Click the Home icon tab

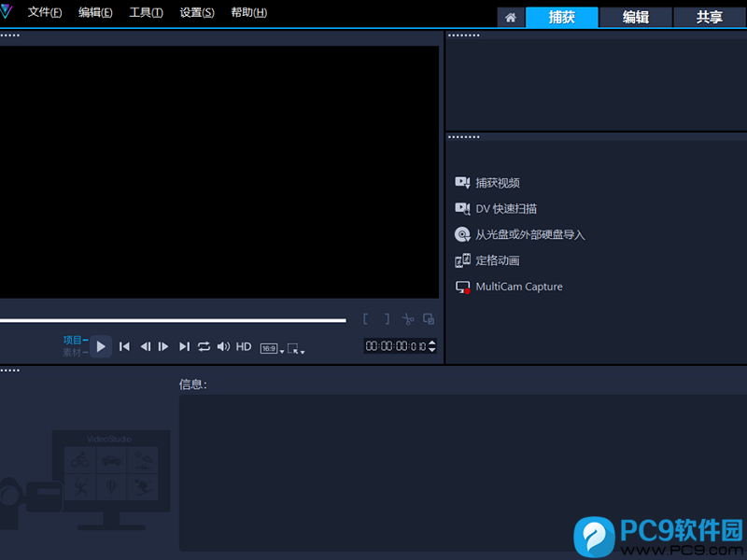pos(510,17)
